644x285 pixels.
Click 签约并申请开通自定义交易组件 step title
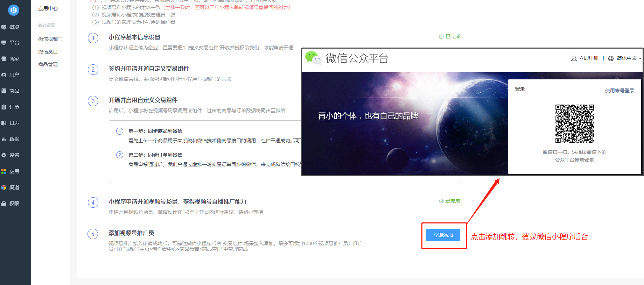click(149, 69)
